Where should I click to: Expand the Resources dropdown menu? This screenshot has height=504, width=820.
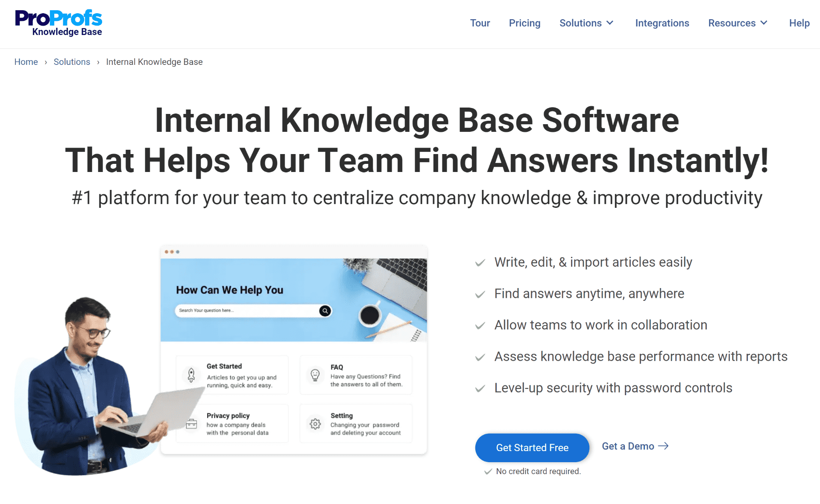[x=738, y=23]
